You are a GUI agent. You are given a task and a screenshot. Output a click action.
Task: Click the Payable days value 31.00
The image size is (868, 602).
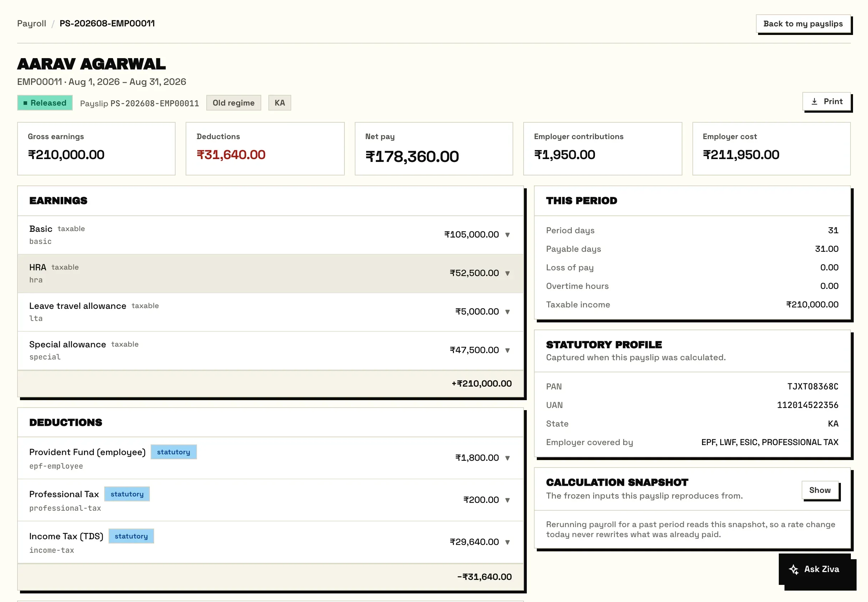(x=827, y=249)
